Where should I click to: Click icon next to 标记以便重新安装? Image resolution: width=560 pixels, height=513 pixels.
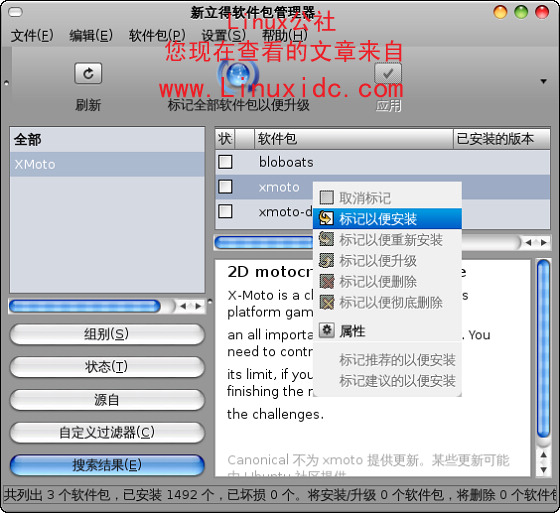click(326, 239)
